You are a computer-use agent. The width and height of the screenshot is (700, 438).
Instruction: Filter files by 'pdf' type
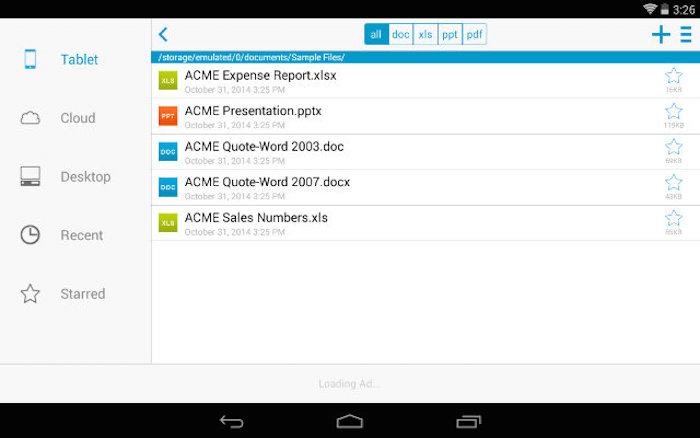point(475,34)
